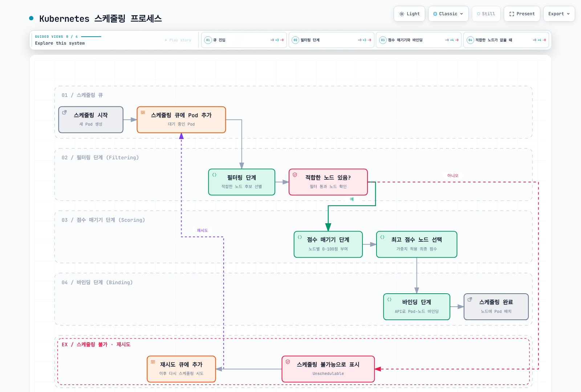Click the Kubernetes 스케줄링 프로세스 title

coord(101,19)
